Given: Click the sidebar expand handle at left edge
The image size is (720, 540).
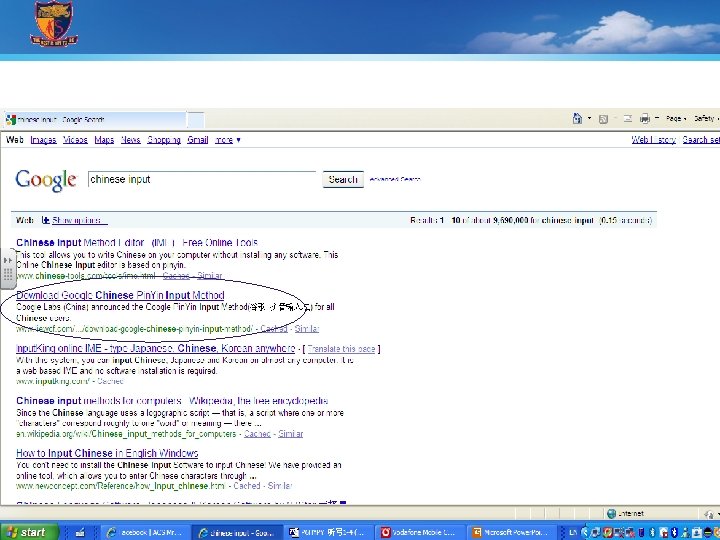Looking at the screenshot, I should point(8,269).
